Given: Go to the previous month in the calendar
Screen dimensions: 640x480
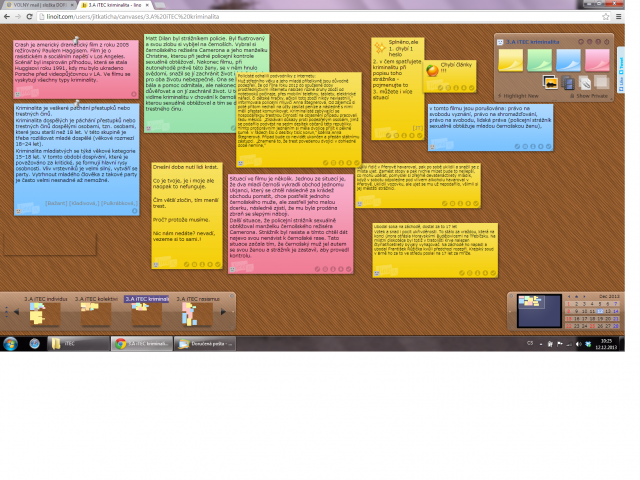Looking at the screenshot, I should 569,297.
